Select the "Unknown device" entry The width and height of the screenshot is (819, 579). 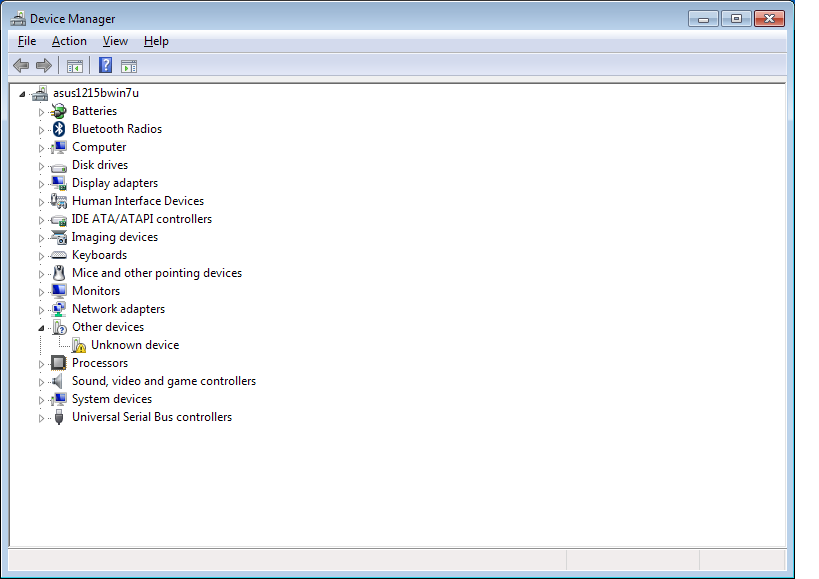tap(135, 345)
